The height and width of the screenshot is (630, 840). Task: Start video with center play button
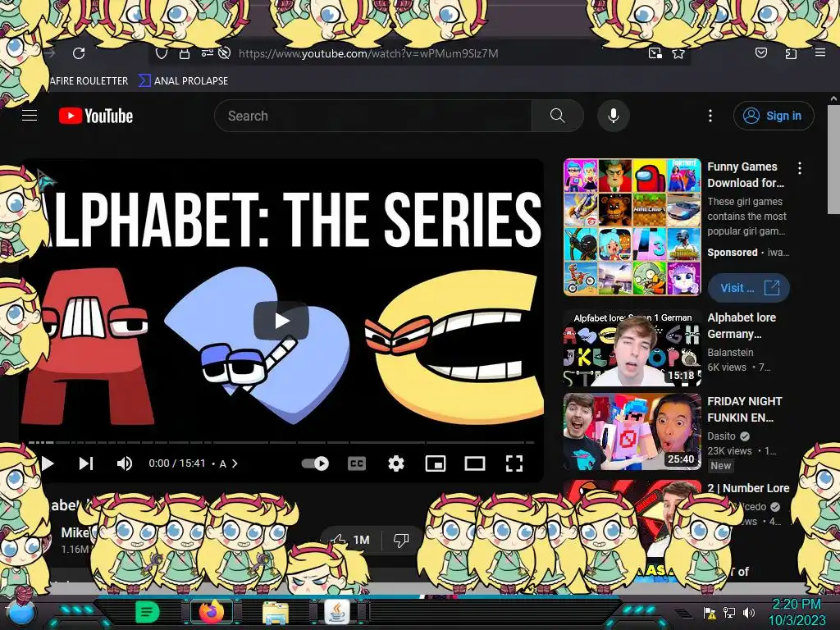click(x=281, y=321)
